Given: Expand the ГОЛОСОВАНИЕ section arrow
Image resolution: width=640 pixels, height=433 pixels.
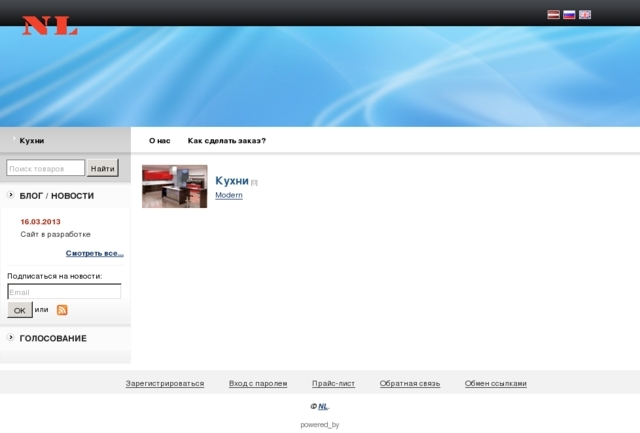Looking at the screenshot, I should point(11,338).
